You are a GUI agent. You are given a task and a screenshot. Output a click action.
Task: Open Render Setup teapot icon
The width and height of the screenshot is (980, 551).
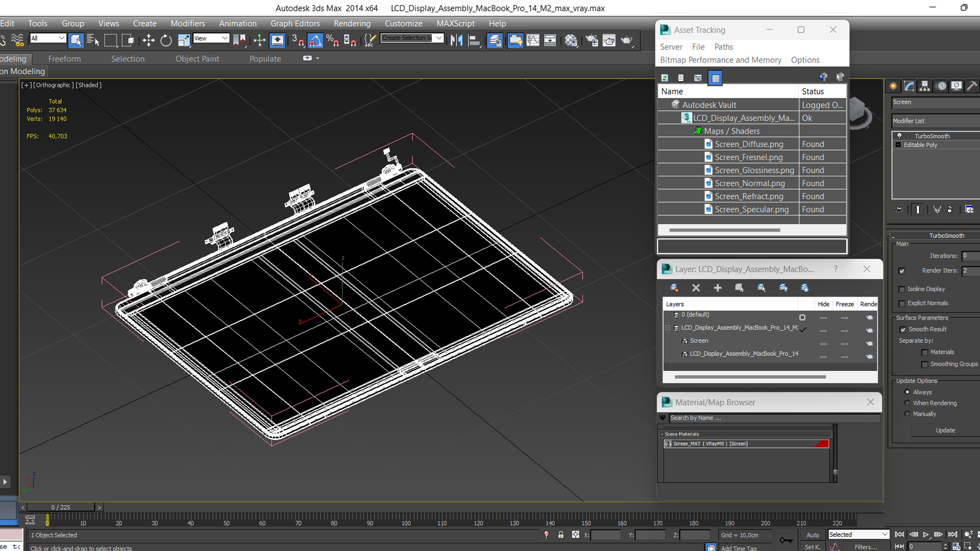592,40
